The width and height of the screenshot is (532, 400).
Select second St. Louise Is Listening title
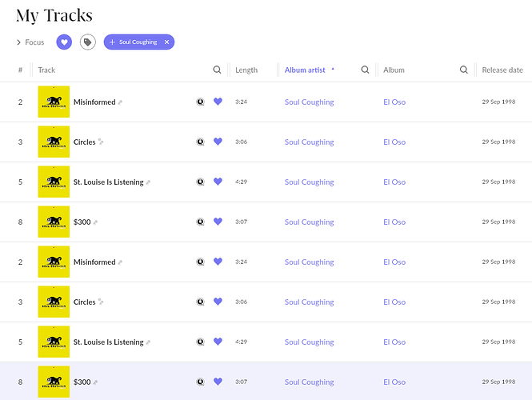pos(109,342)
